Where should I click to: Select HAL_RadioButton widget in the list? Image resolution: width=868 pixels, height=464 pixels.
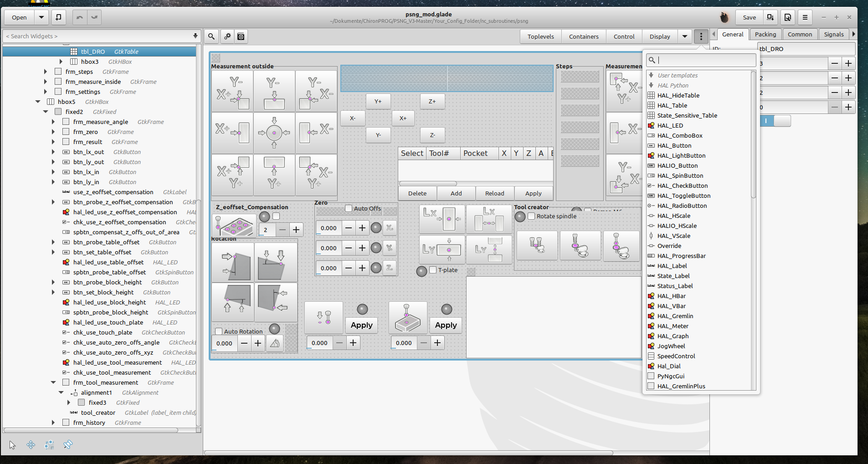pyautogui.click(x=682, y=206)
